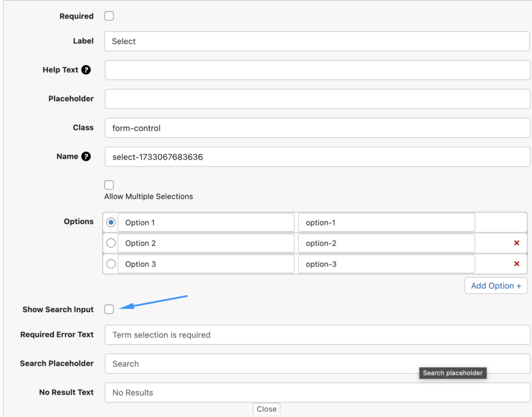Focus the Label input field
The width and height of the screenshot is (532, 417).
coord(317,42)
